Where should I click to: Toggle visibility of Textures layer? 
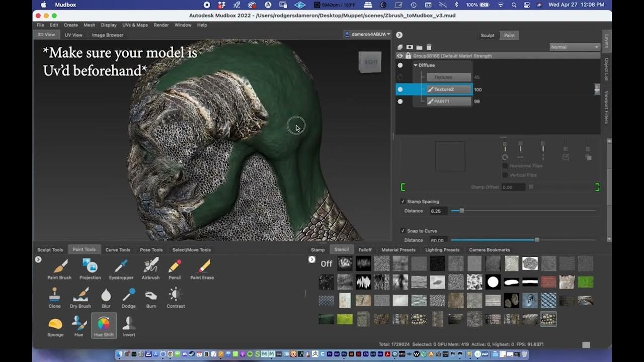pyautogui.click(x=400, y=77)
